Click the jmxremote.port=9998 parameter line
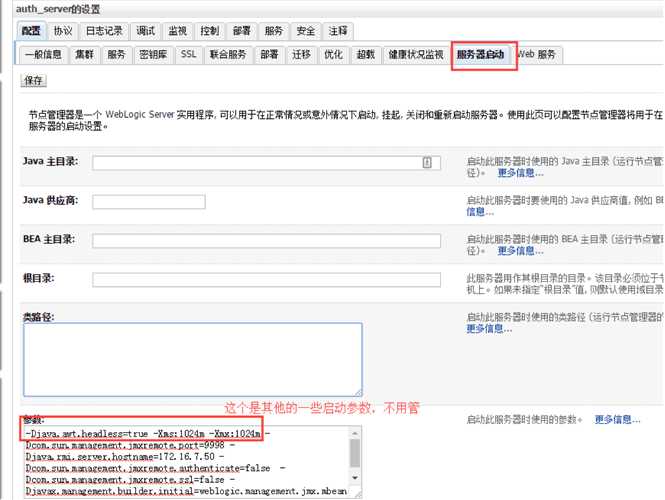 click(x=129, y=445)
